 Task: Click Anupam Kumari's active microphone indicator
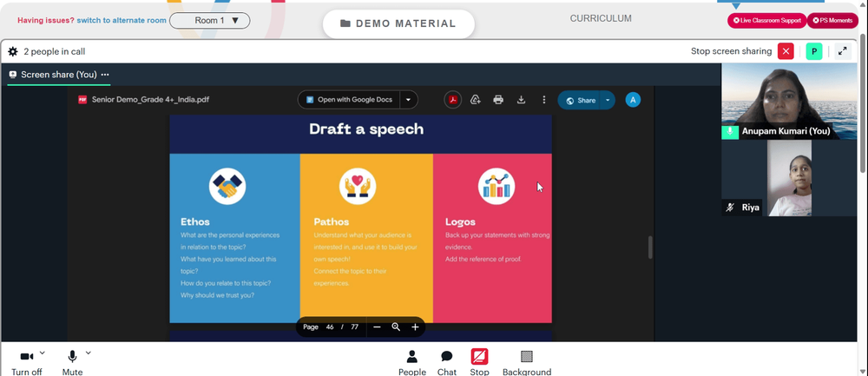point(730,131)
